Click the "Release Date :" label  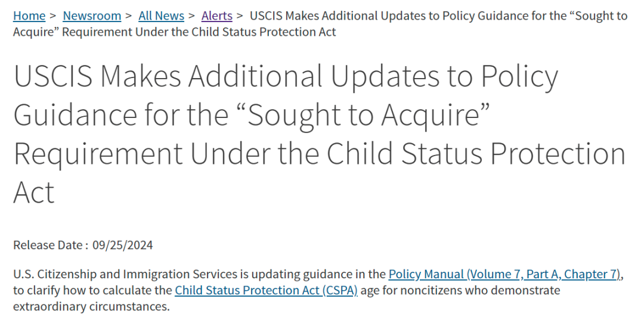(x=51, y=245)
